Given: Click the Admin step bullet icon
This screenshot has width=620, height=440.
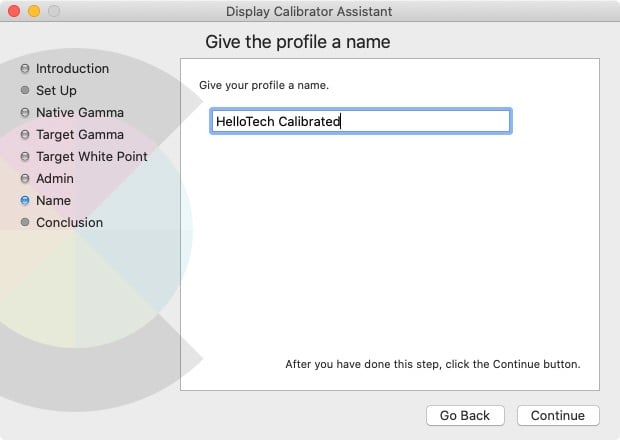Looking at the screenshot, I should point(25,179).
